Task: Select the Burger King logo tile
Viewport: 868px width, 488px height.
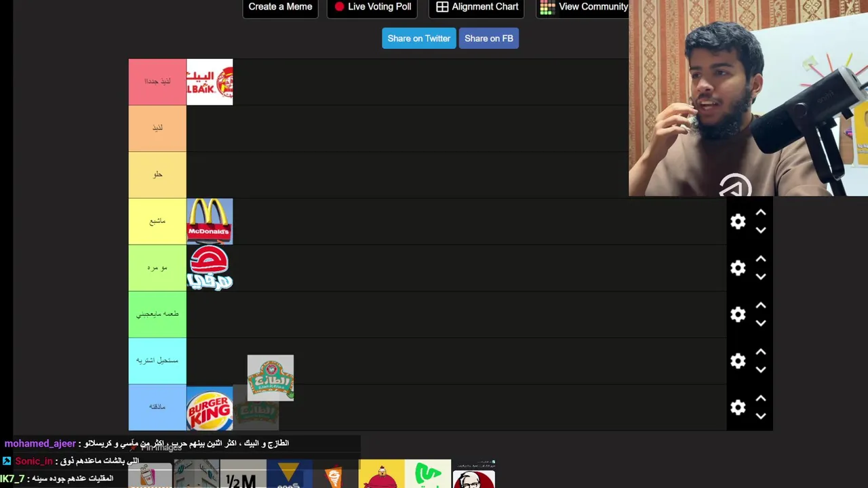Action: 210,409
